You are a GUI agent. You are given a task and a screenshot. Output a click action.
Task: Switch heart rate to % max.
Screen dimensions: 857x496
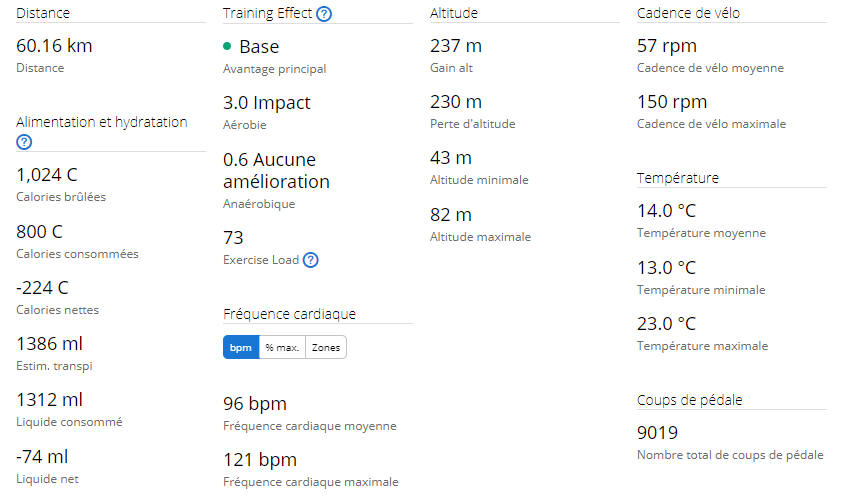point(282,347)
